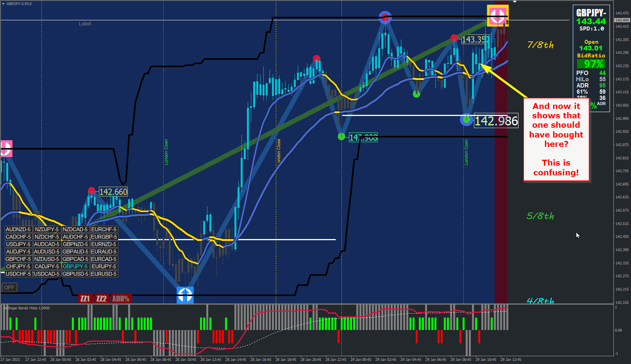
Task: Select the USDCAD-5 symbol button
Action: tap(47, 274)
